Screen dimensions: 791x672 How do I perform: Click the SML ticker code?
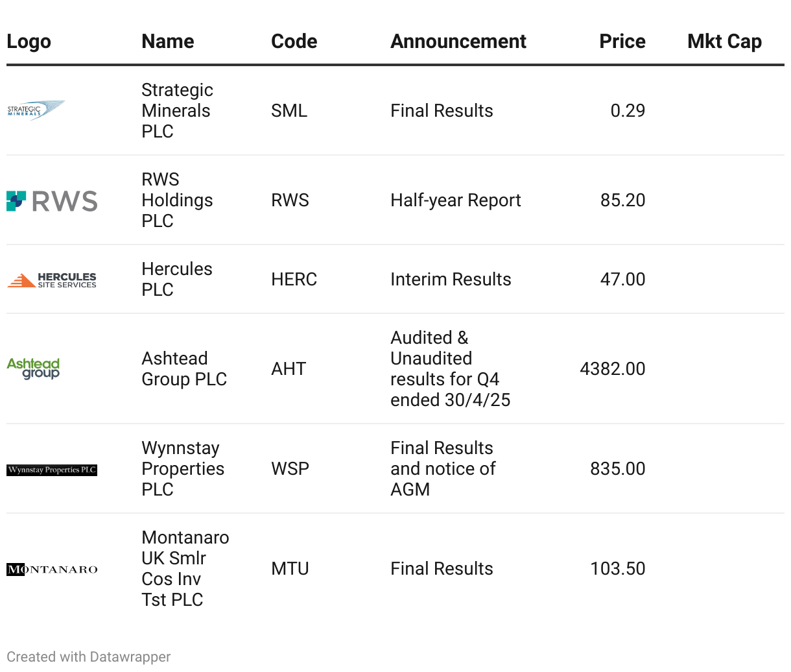click(x=289, y=111)
